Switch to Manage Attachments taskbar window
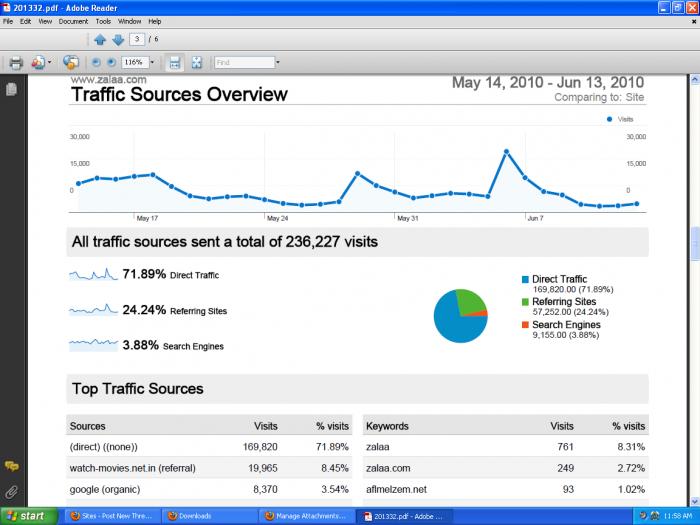Screen dimensions: 700x525 point(306,516)
